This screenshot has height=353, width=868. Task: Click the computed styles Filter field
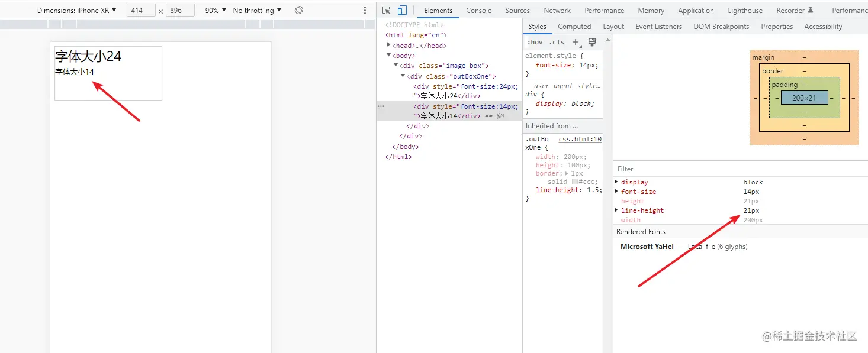(740, 169)
